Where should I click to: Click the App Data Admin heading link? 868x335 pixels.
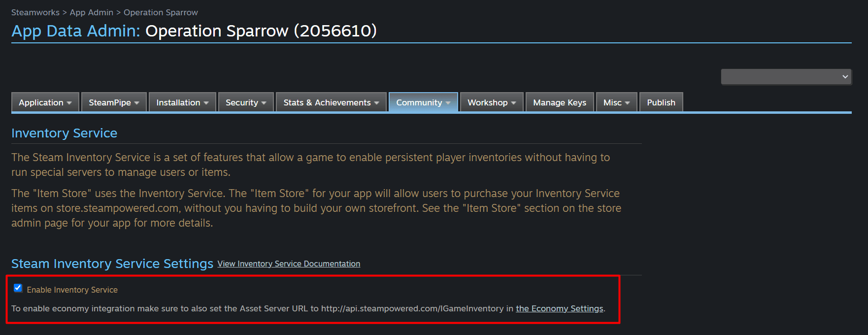[76, 31]
